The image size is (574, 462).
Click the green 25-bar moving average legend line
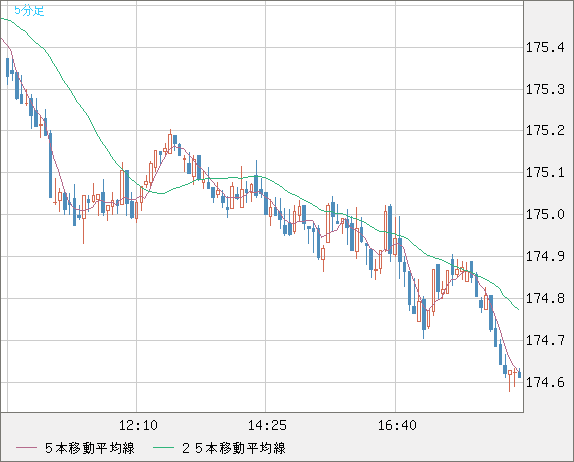(163, 448)
